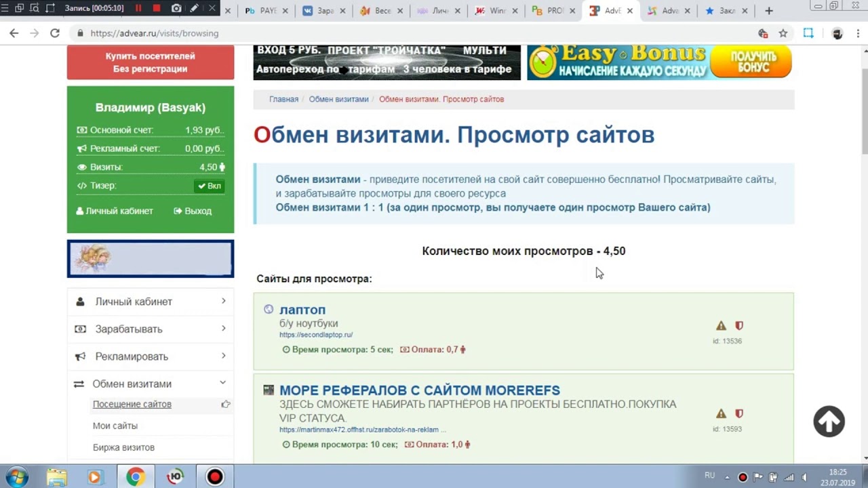Go back in browser history
868x488 pixels.
(14, 33)
